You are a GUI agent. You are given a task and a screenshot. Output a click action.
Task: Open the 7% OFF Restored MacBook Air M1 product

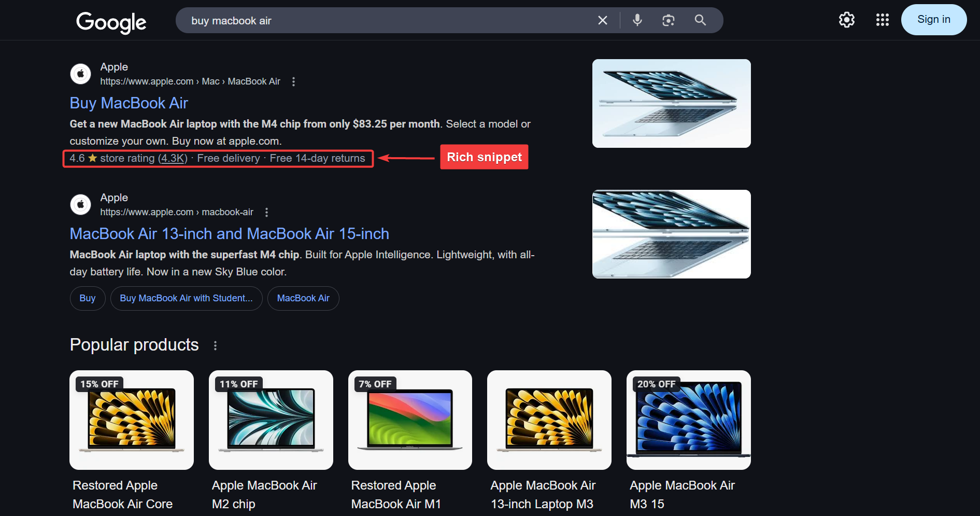click(410, 420)
